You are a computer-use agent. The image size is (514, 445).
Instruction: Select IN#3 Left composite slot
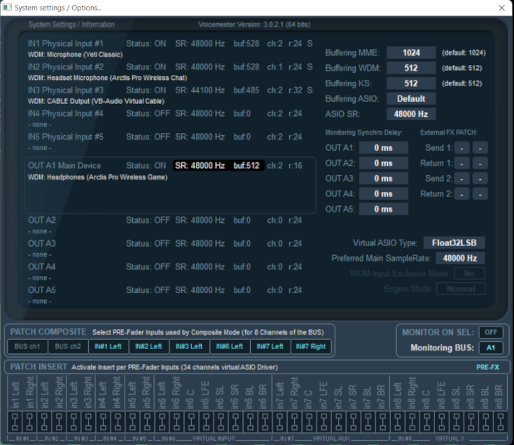pyautogui.click(x=189, y=346)
